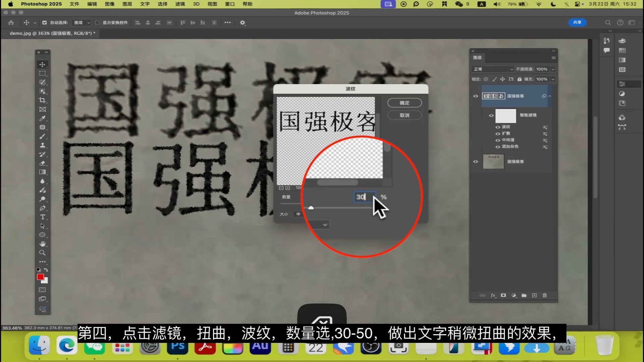Open the blend mode 正常 dropdown

coord(492,69)
